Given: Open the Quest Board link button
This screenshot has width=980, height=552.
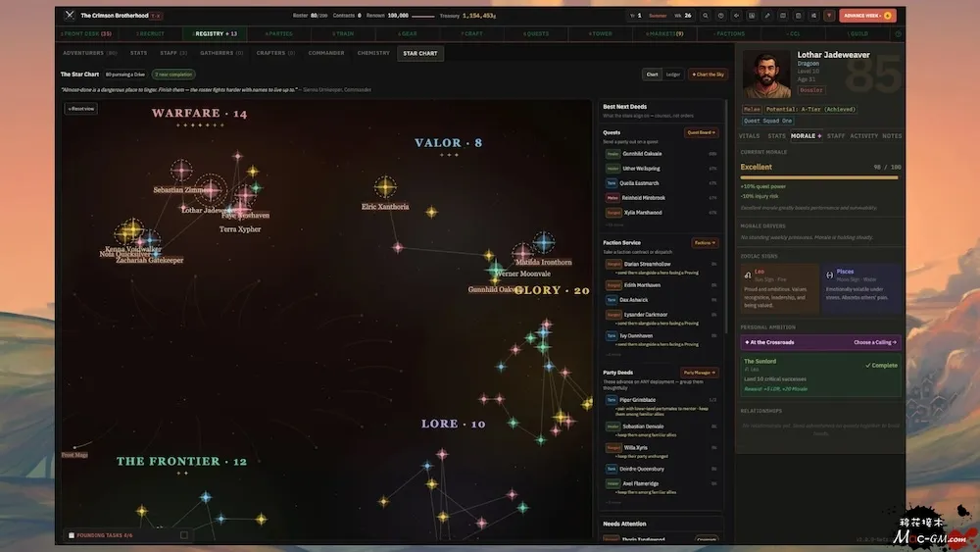Looking at the screenshot, I should tap(701, 132).
